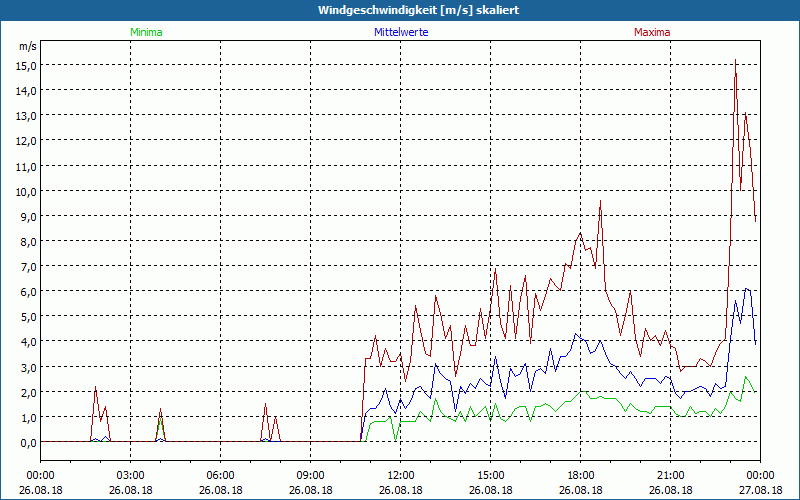The width and height of the screenshot is (800, 500).
Task: Click the '12,0' y-axis value
Action: coord(26,141)
